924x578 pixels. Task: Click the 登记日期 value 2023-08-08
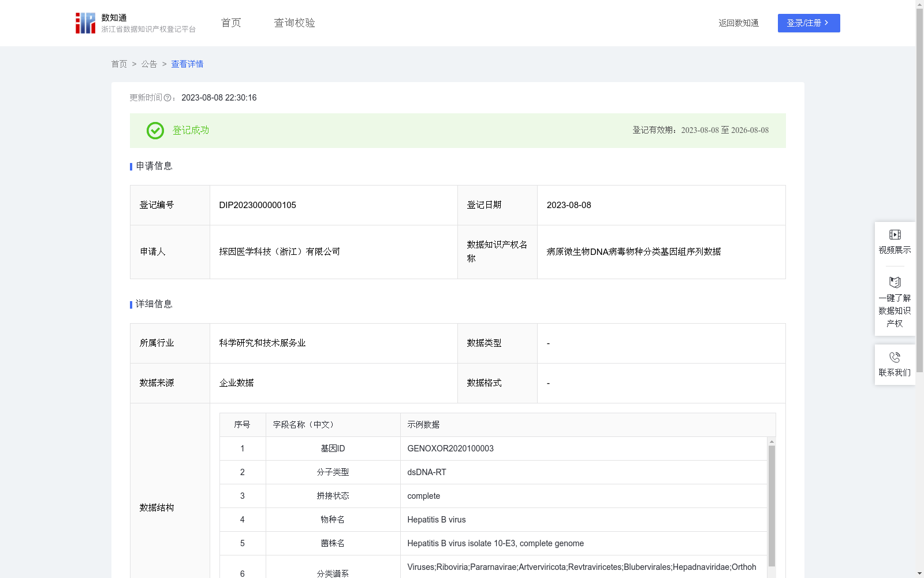(569, 205)
